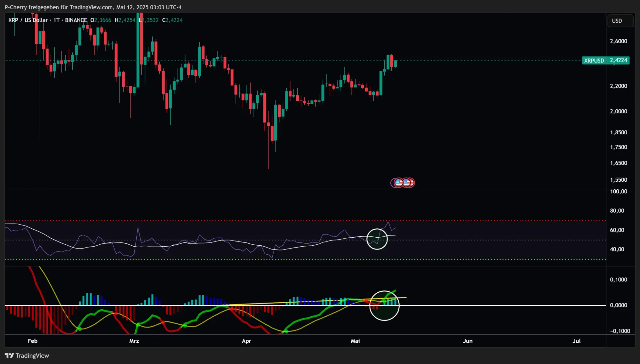Click the 100,00 RSI axis label

(618, 192)
